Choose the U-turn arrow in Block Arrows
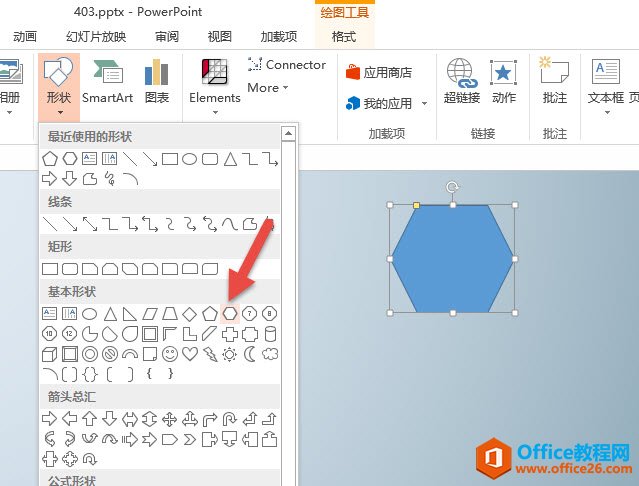The image size is (639, 486). [x=229, y=418]
